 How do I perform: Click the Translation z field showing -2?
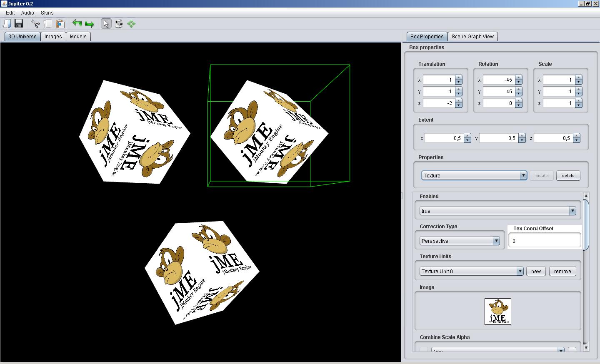[439, 103]
